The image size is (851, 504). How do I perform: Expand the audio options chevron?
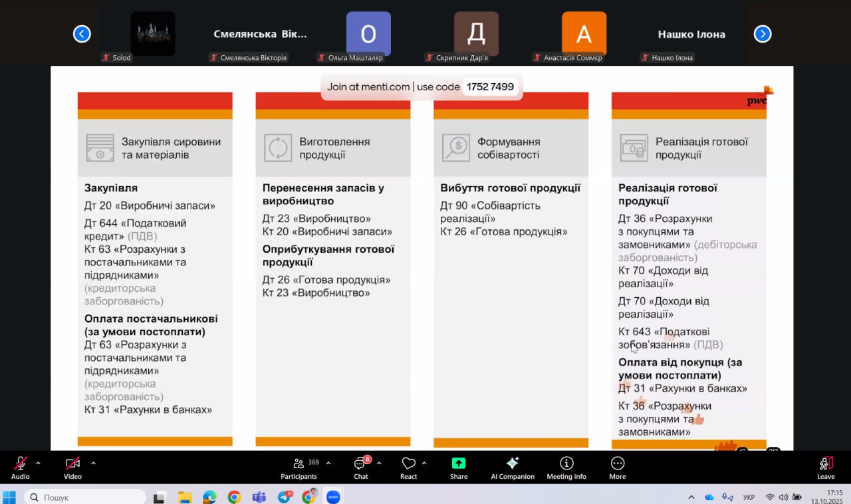click(x=38, y=463)
